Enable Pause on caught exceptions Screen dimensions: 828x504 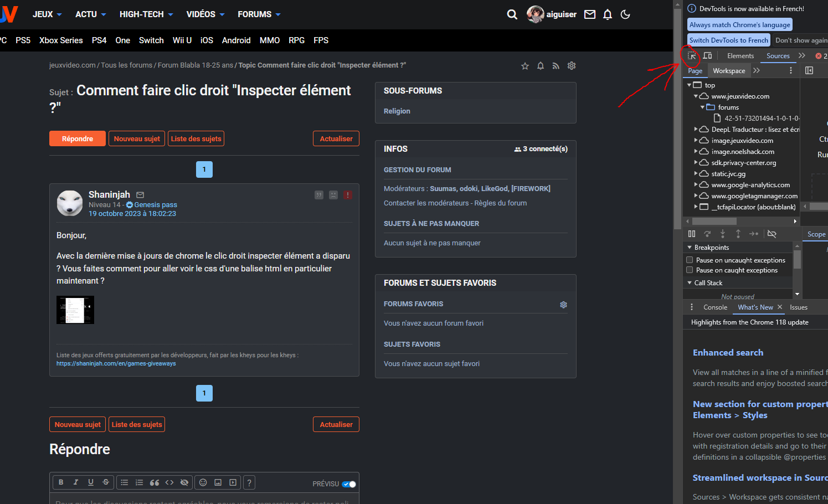point(690,270)
